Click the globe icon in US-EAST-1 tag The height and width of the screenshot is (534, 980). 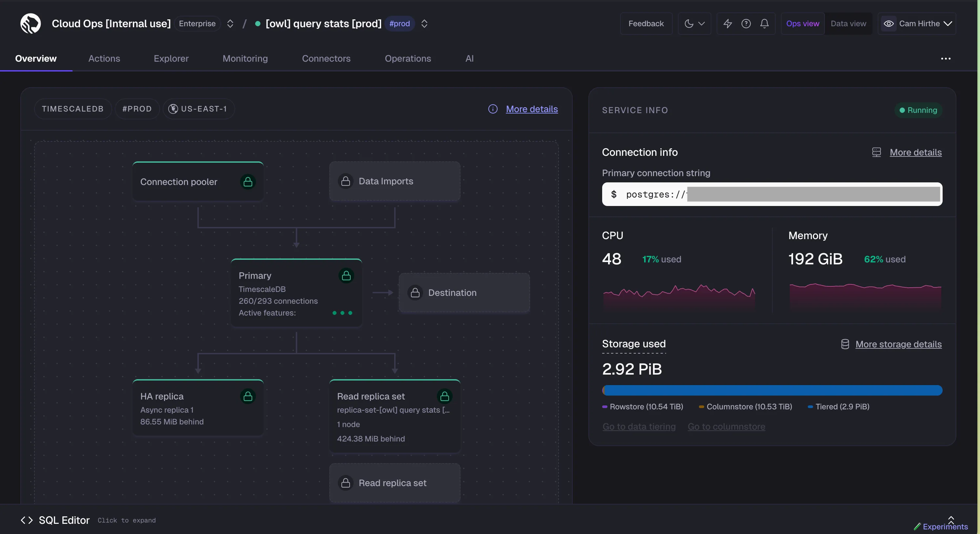click(173, 109)
